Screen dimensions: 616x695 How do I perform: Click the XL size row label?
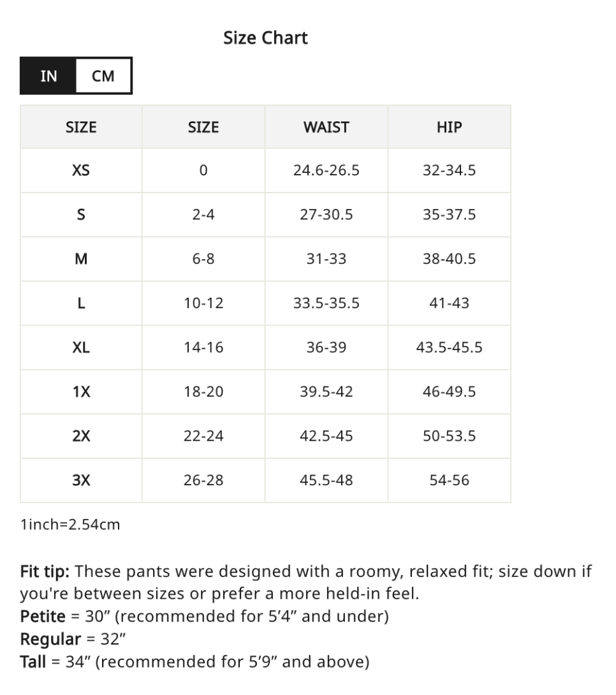[81, 347]
